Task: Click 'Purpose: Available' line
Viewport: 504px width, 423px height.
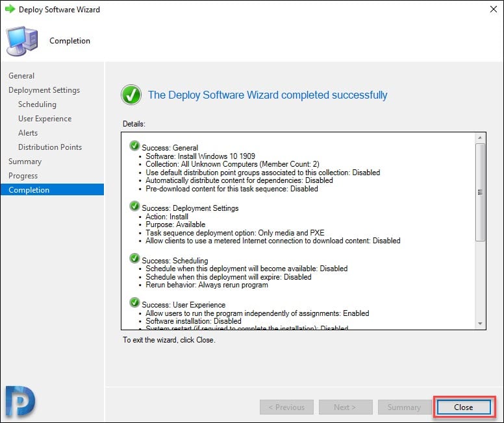Action: (175, 224)
